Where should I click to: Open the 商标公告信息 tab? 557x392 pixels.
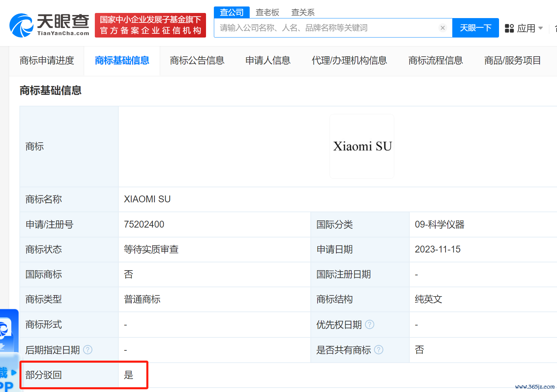click(197, 60)
